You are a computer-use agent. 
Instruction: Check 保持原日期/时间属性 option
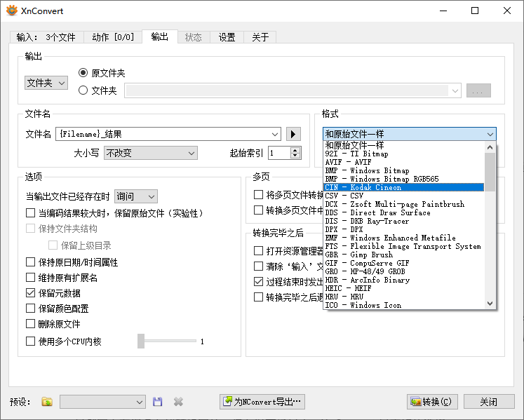[30, 262]
